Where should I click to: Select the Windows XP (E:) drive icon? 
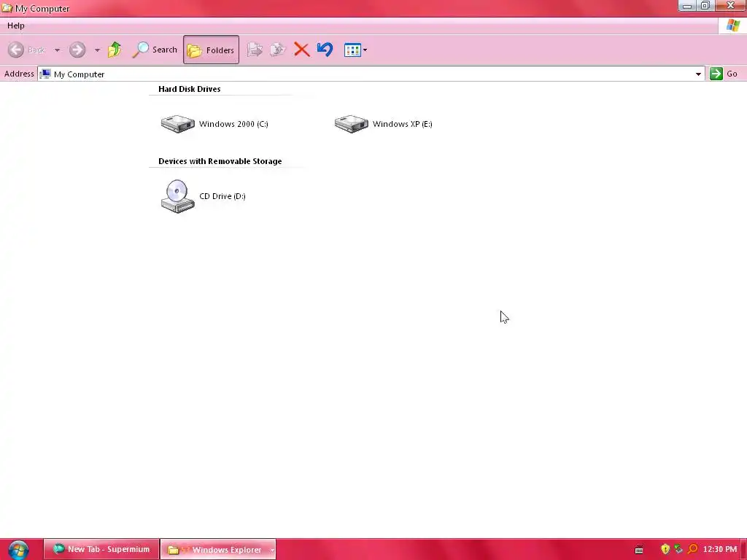(351, 124)
